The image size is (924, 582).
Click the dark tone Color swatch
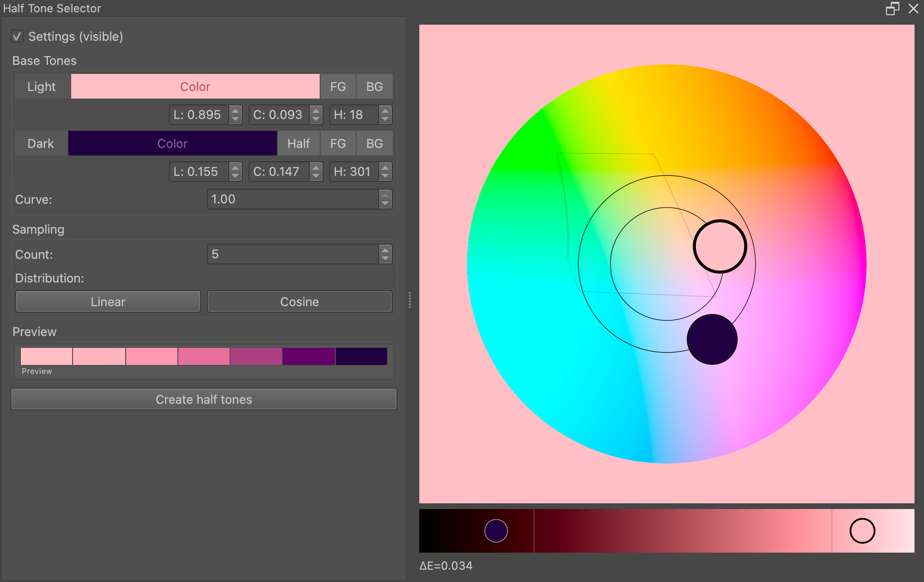click(x=172, y=143)
